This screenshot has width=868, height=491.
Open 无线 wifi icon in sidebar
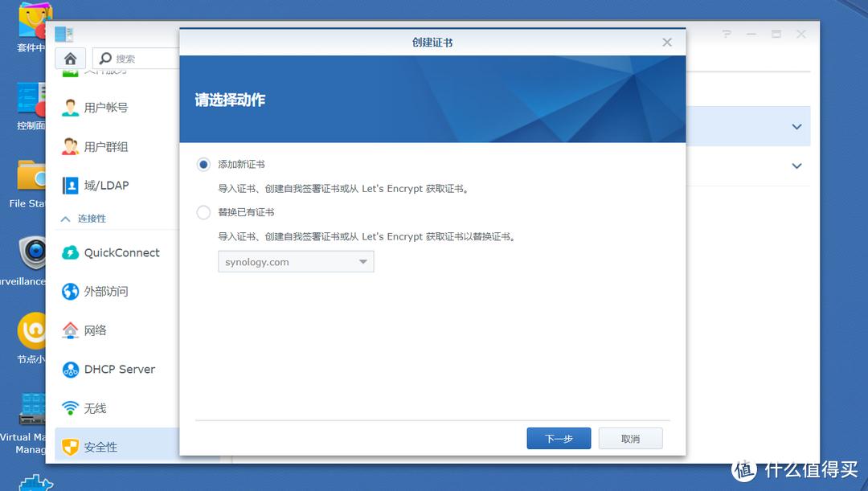click(x=70, y=408)
